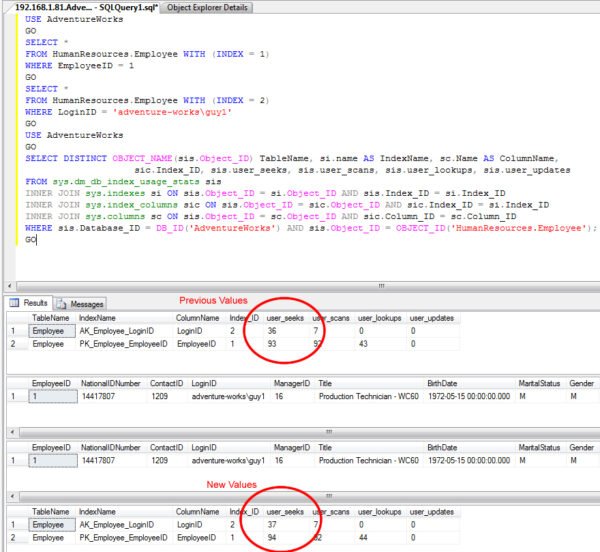Select the Employee cell in row 1 of first grid
This screenshot has width=600, height=552.
click(52, 331)
